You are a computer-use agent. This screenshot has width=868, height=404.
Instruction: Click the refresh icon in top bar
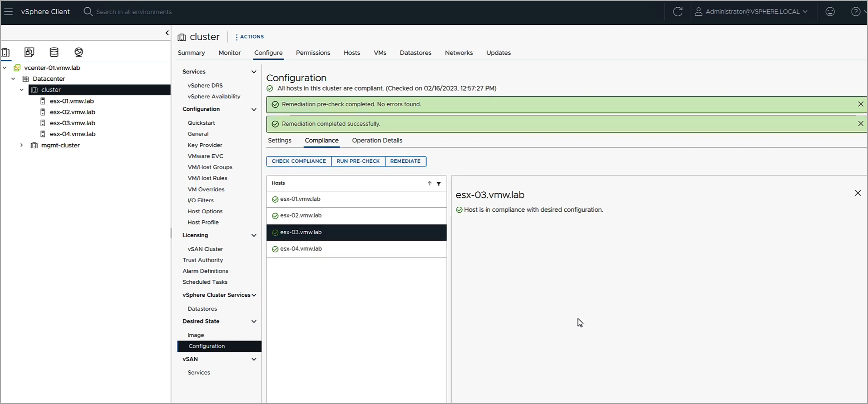(677, 11)
